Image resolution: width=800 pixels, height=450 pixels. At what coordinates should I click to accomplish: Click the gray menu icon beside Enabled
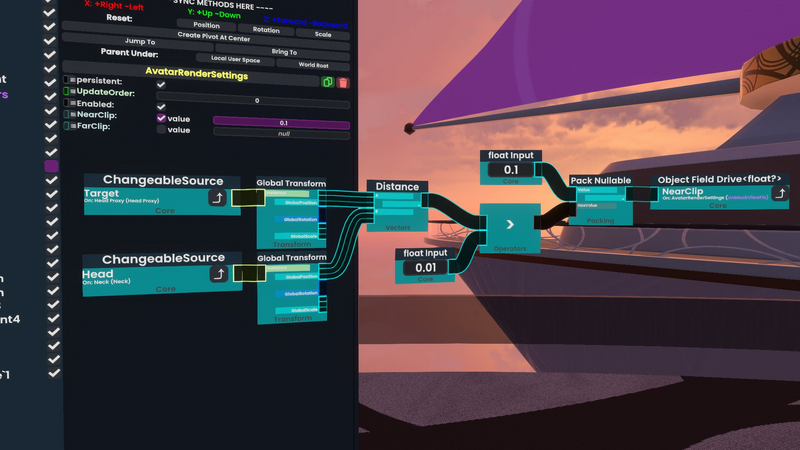tap(73, 103)
